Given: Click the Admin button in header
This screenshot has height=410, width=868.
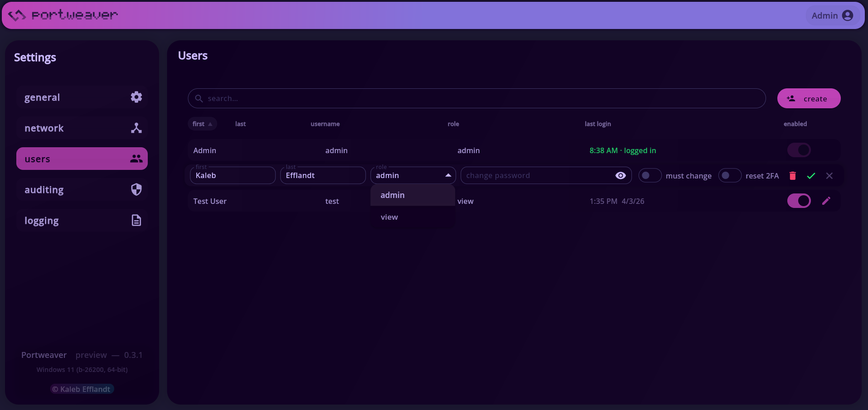Looking at the screenshot, I should click(833, 15).
